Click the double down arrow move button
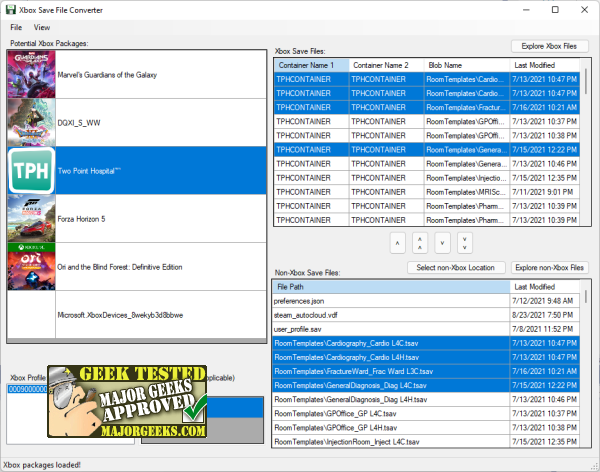The width and height of the screenshot is (600, 472). (x=465, y=243)
